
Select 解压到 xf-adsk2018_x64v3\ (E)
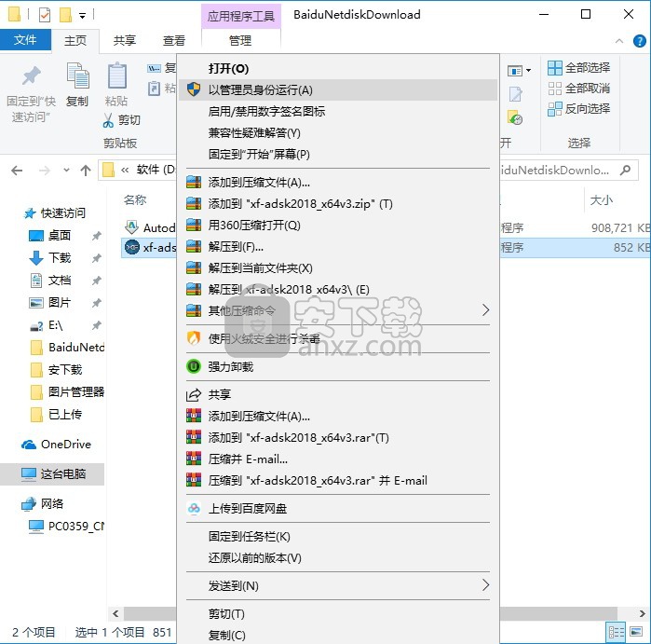[338, 289]
